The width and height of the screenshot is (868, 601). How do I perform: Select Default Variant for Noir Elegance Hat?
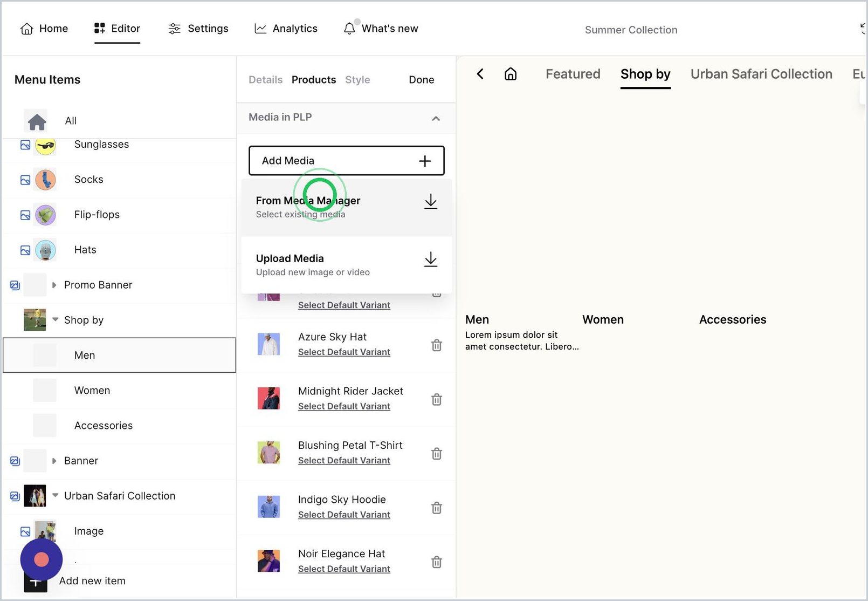(x=344, y=569)
